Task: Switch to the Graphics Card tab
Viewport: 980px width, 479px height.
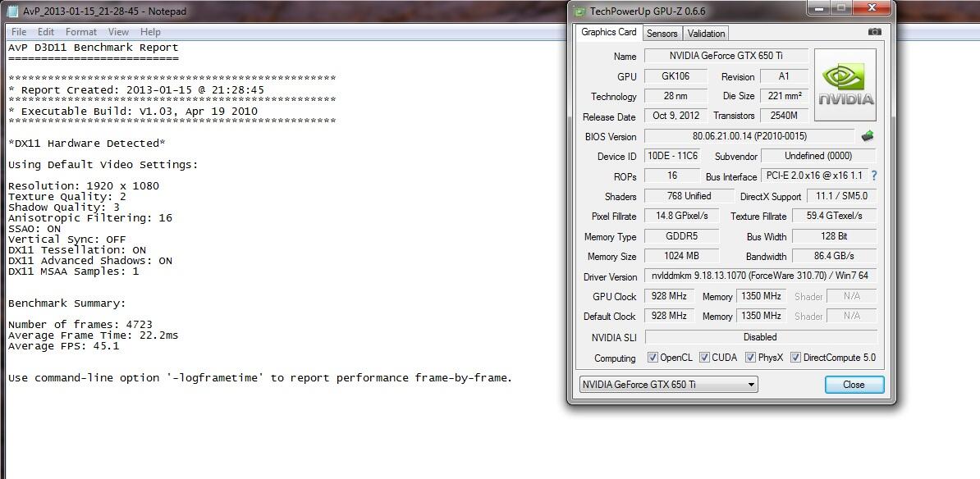Action: point(609,32)
